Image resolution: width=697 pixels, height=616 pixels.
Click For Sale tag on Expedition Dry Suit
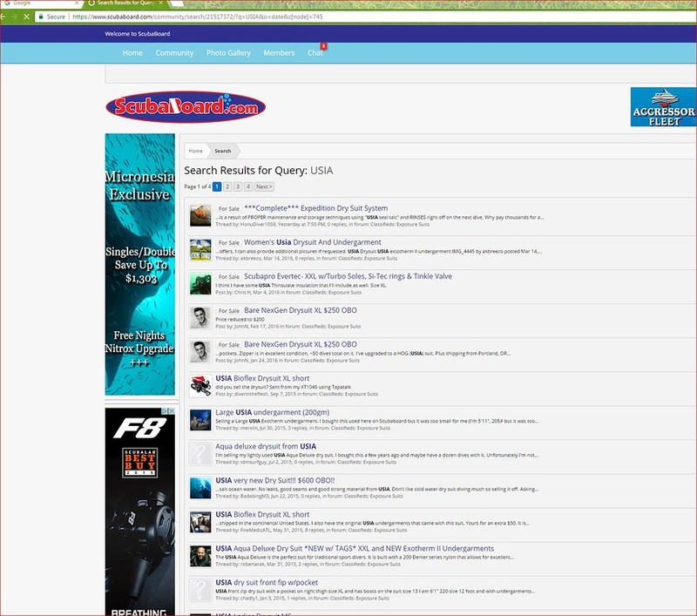tap(229, 208)
